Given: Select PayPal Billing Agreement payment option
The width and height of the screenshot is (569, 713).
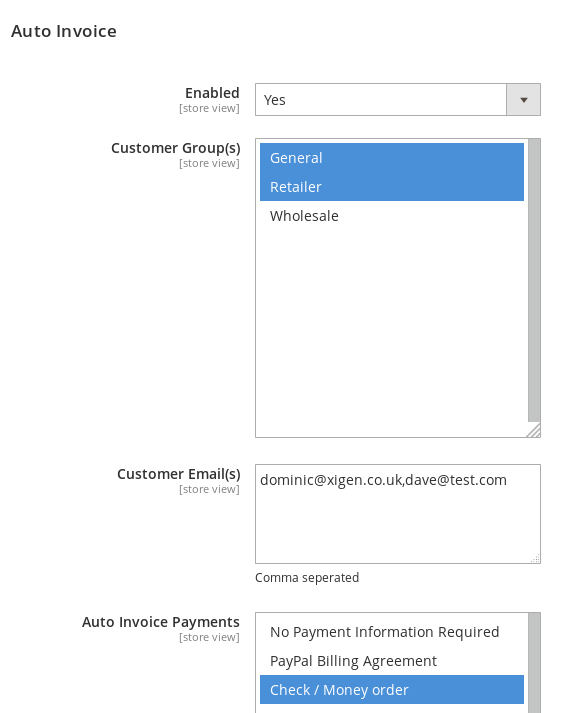Looking at the screenshot, I should coord(392,661).
